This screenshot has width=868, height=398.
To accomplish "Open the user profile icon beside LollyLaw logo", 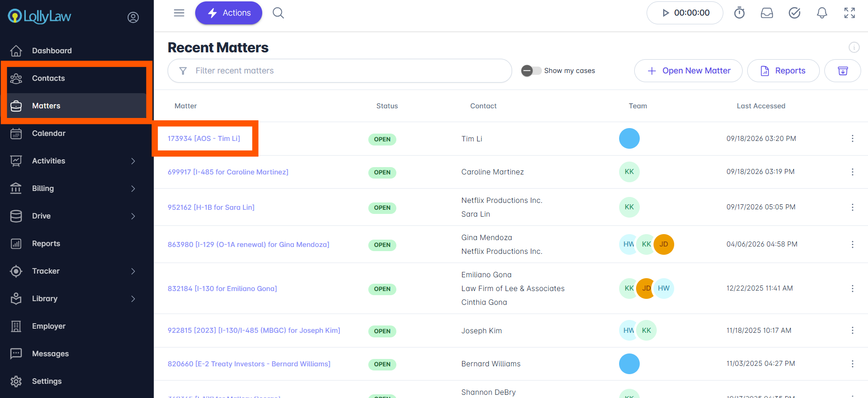I will click(133, 17).
